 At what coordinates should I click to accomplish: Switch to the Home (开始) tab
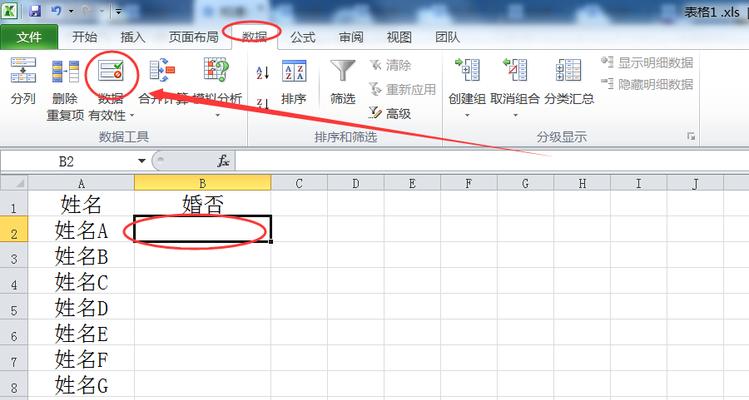point(85,37)
